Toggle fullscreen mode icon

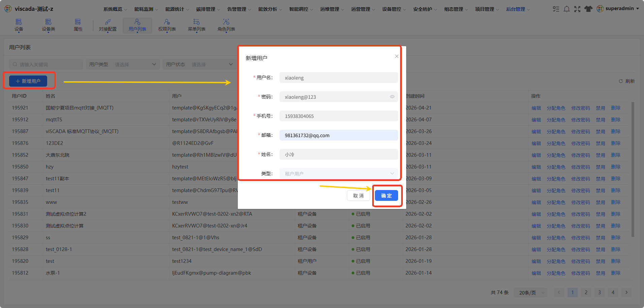click(577, 9)
